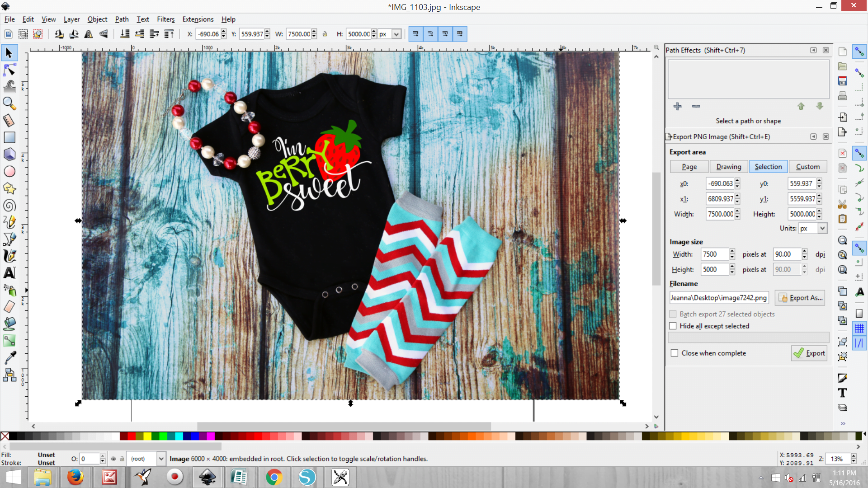Switch export area to Custom
The image size is (868, 488).
[808, 166]
